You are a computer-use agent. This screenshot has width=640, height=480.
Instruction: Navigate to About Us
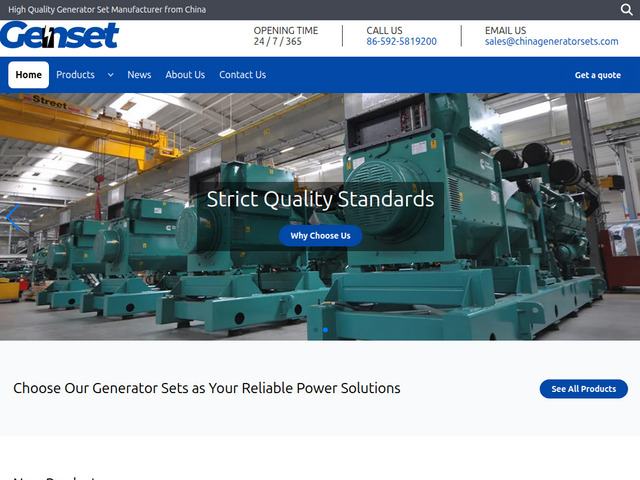[x=185, y=75]
